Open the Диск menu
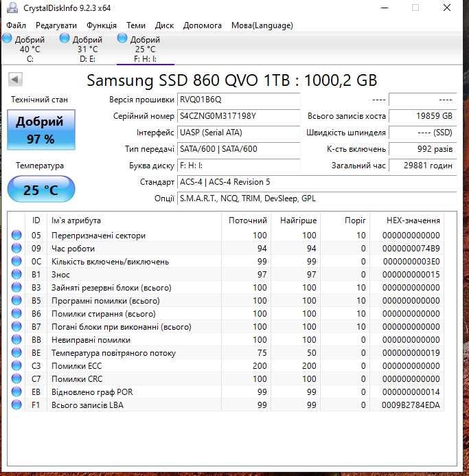This screenshot has width=469, height=476. click(x=164, y=25)
